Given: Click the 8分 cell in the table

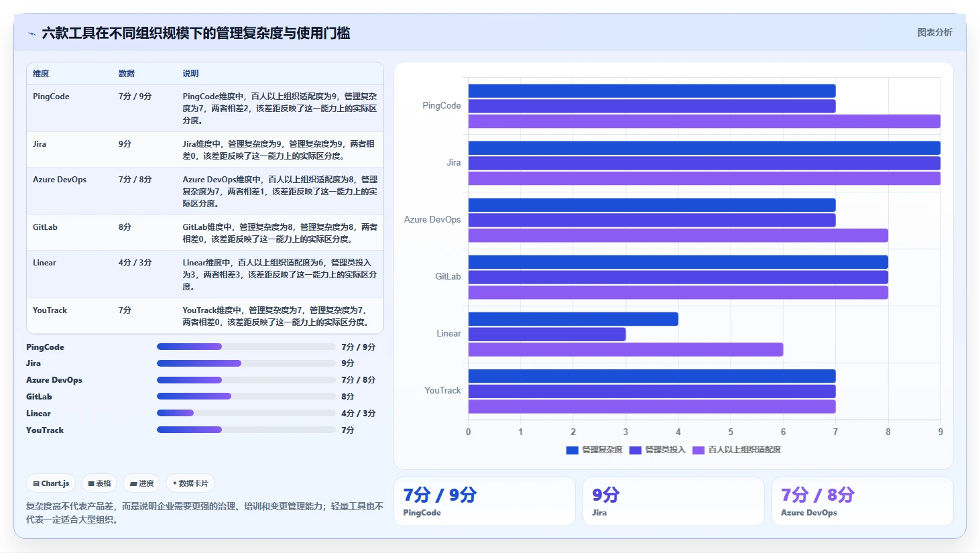Looking at the screenshot, I should (125, 227).
